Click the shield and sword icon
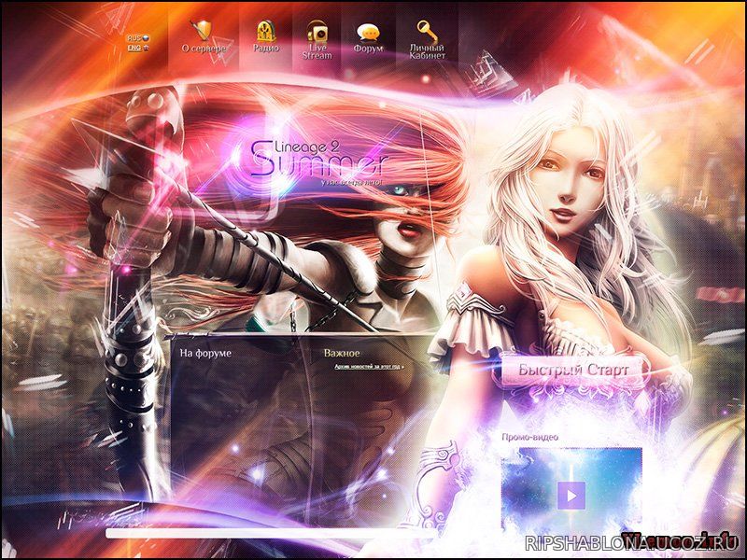Screen dimensions: 747x560 (203, 31)
